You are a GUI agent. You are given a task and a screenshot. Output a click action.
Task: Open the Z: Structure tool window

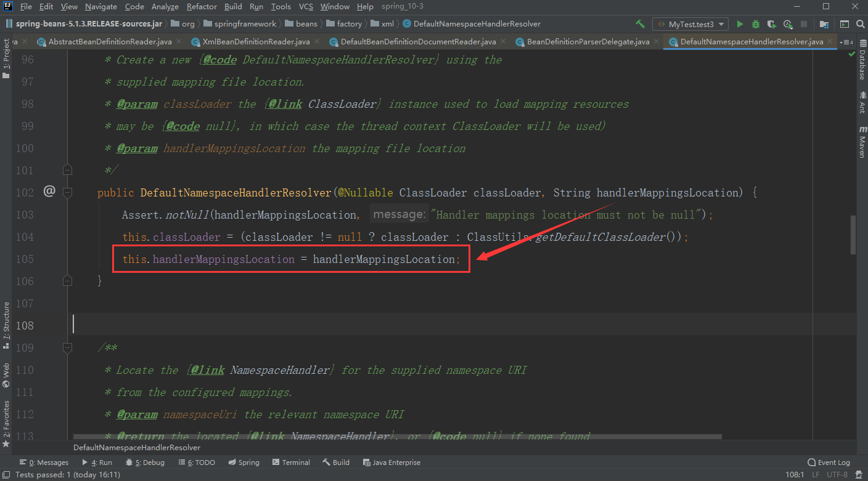(x=6, y=325)
